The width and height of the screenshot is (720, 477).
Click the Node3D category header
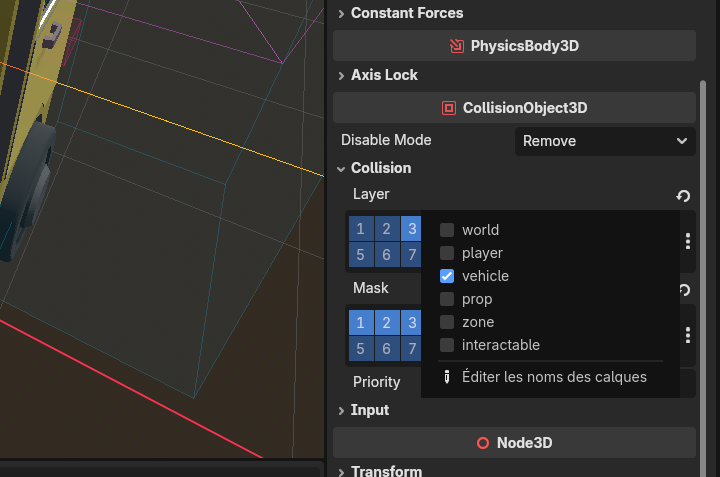514,443
